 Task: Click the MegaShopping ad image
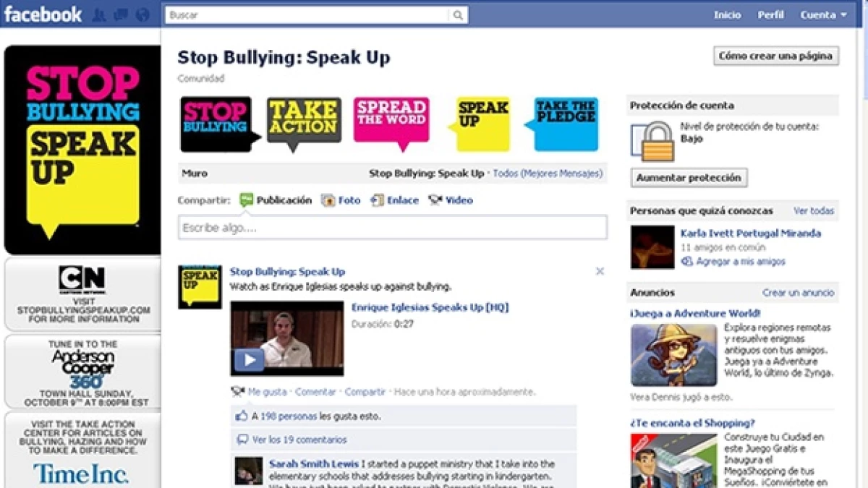tap(673, 461)
